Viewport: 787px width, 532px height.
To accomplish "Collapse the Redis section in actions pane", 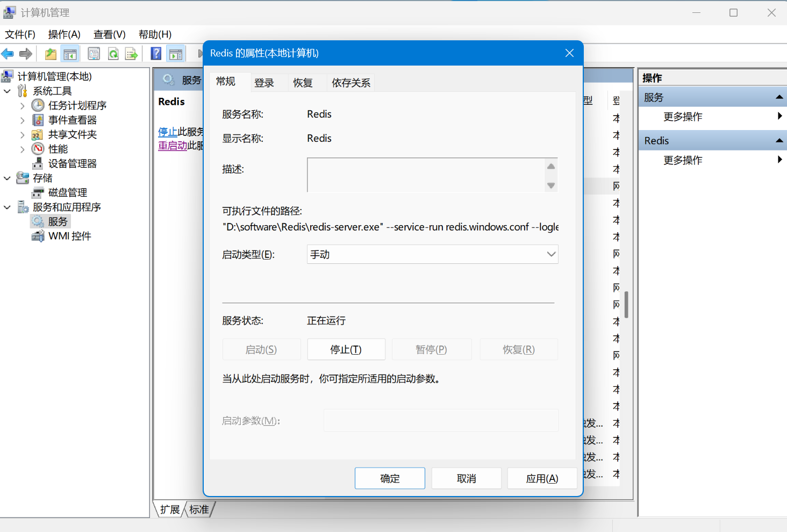I will (779, 141).
